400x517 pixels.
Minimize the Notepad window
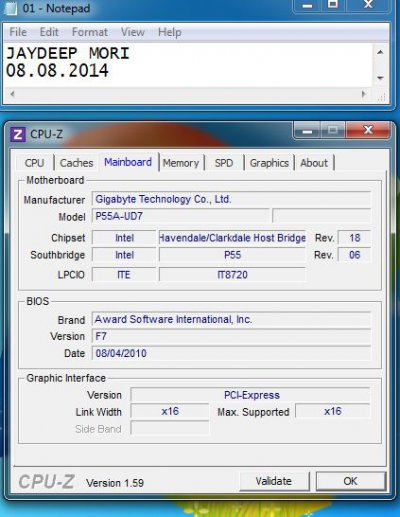point(307,5)
